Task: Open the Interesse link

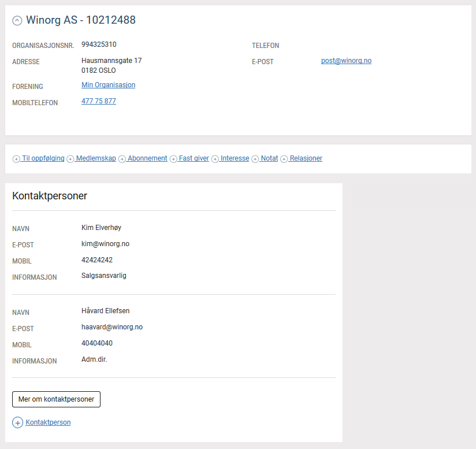Action: tap(235, 158)
